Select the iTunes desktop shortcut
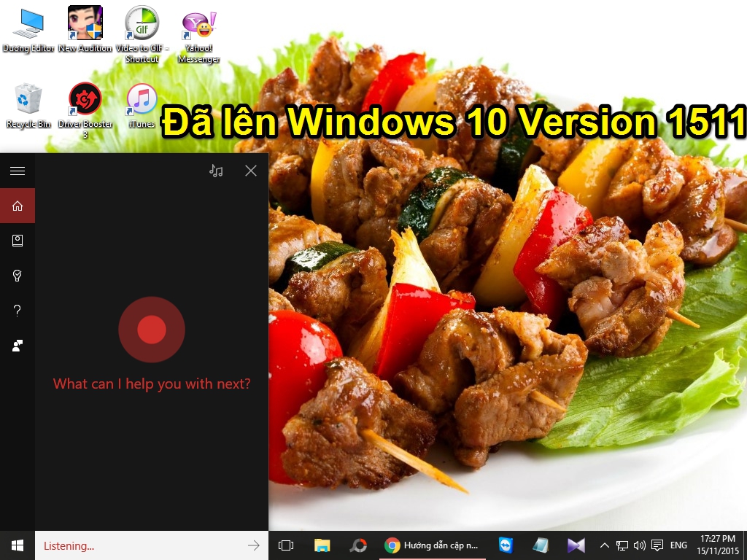This screenshot has width=747, height=560. pos(142,106)
